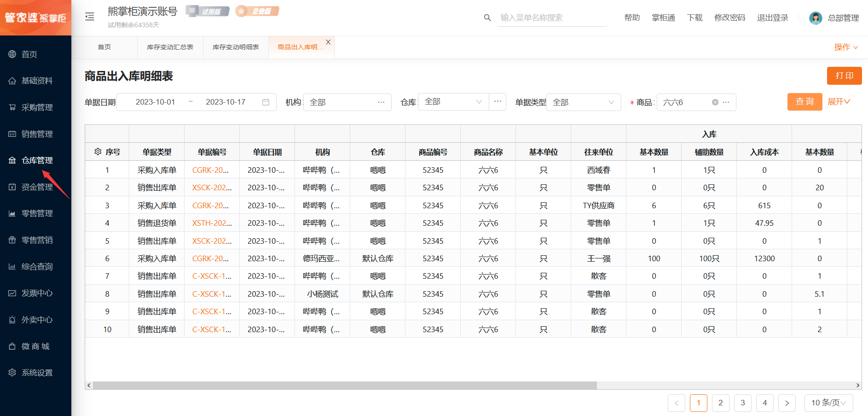Click 退出登录 in the top menu
The height and width of the screenshot is (416, 868).
pyautogui.click(x=772, y=18)
